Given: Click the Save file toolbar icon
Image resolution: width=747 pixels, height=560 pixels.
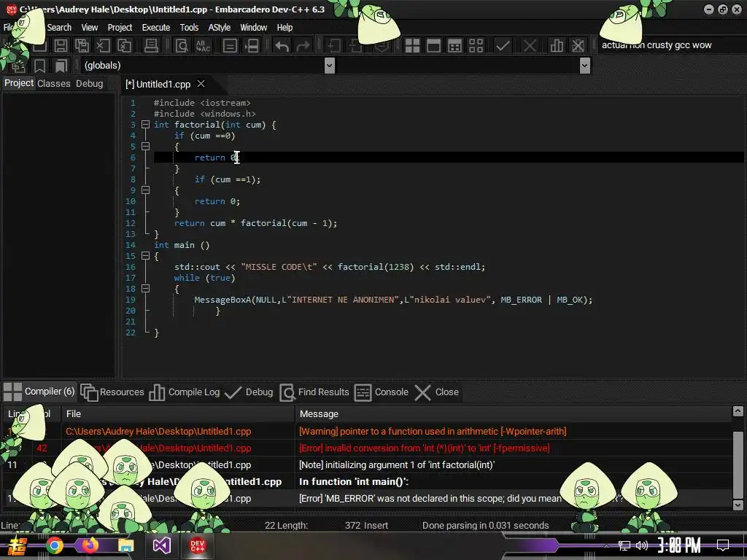Looking at the screenshot, I should tap(61, 46).
